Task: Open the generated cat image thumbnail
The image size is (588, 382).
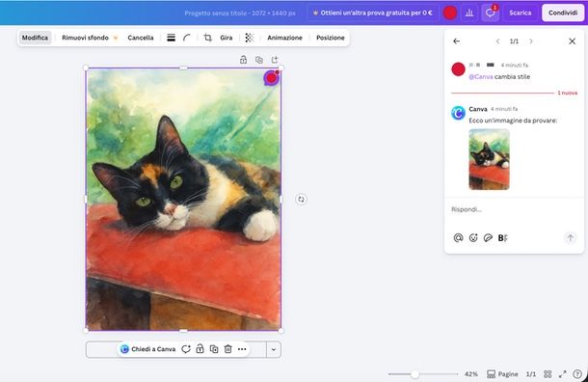Action: tap(489, 159)
